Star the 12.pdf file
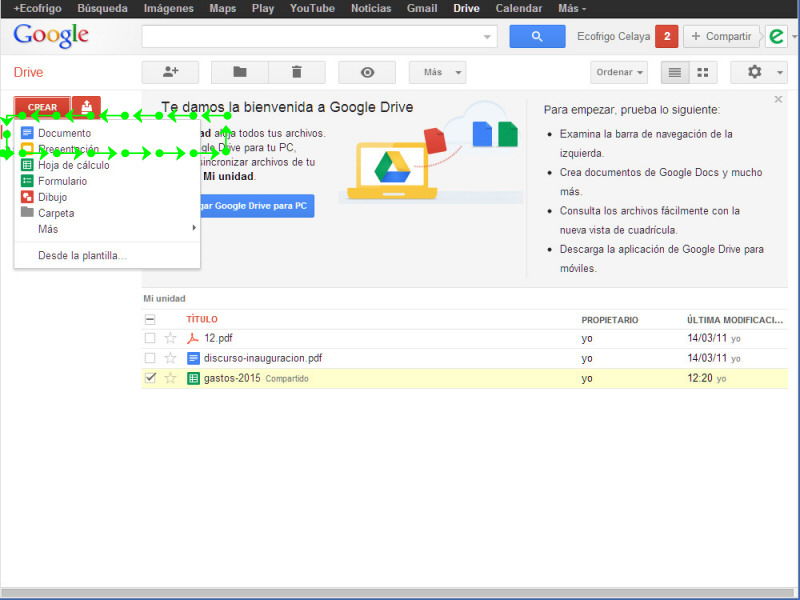Screen dimensions: 800x600 [170, 338]
